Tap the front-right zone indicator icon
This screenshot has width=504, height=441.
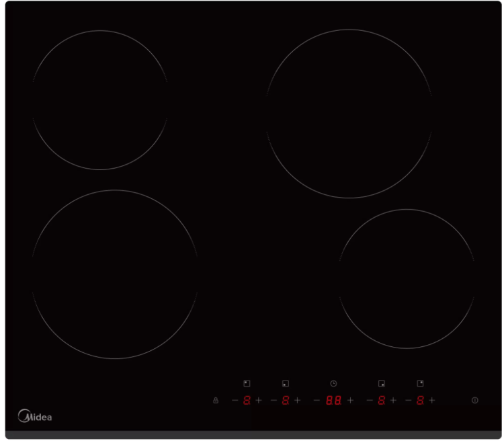point(382,383)
